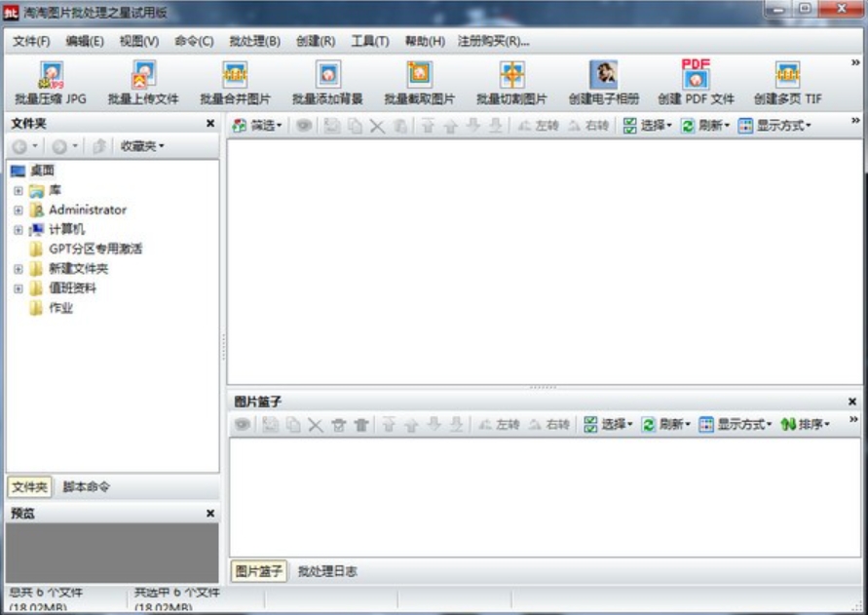Viewport: 868px width, 615px height.
Task: Click the delete X icon in basket toolbar
Action: click(316, 425)
